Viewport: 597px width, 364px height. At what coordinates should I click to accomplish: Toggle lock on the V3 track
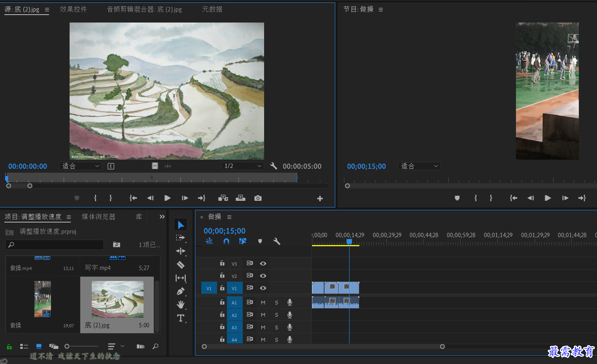[222, 263]
